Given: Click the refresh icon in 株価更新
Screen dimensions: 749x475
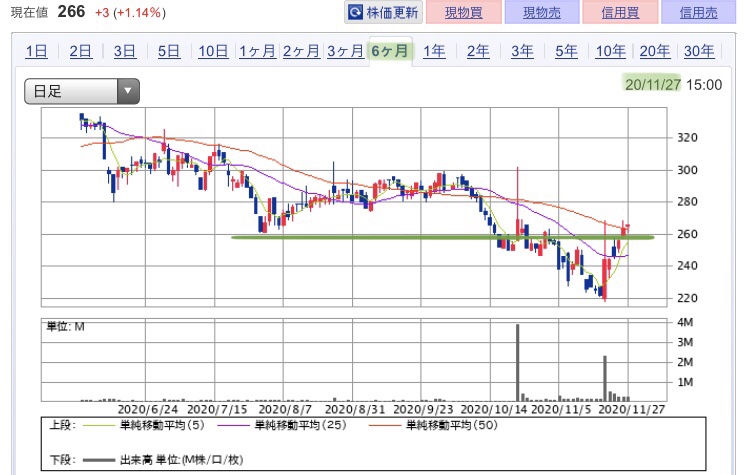Looking at the screenshot, I should point(356,12).
